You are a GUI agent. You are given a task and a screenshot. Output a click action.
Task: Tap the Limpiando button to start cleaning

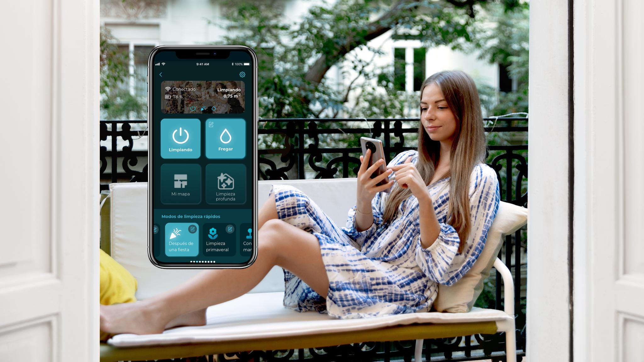click(180, 137)
